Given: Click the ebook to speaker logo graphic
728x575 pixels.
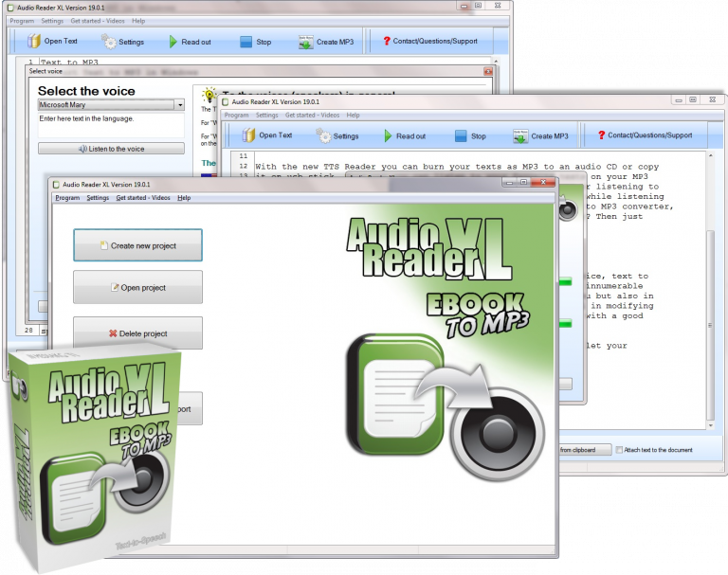Looking at the screenshot, I should click(446, 406).
